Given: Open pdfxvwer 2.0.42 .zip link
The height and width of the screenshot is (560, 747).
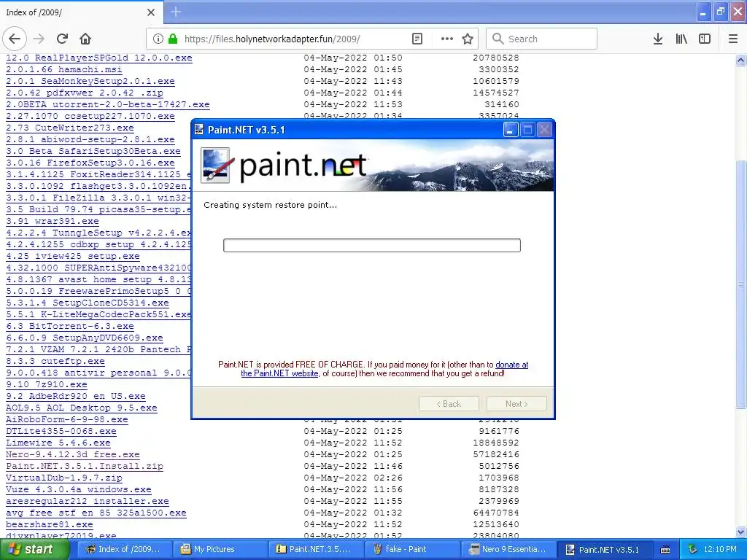Looking at the screenshot, I should pos(85,93).
